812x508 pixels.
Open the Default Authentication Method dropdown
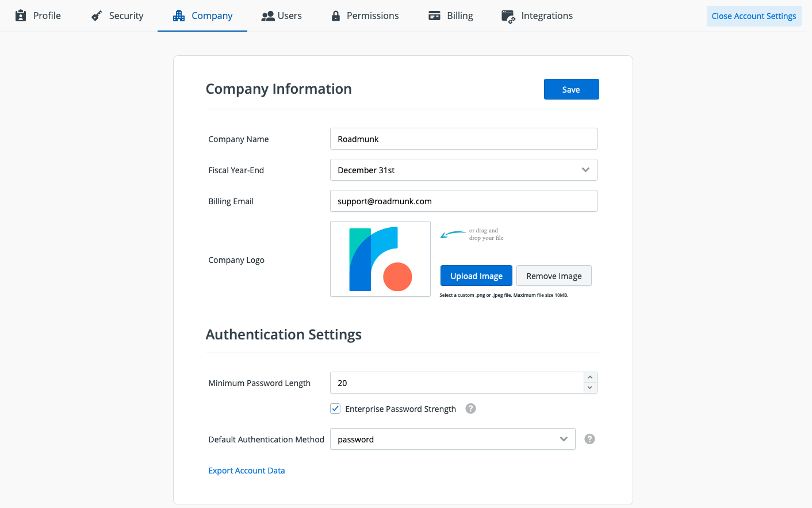click(453, 439)
